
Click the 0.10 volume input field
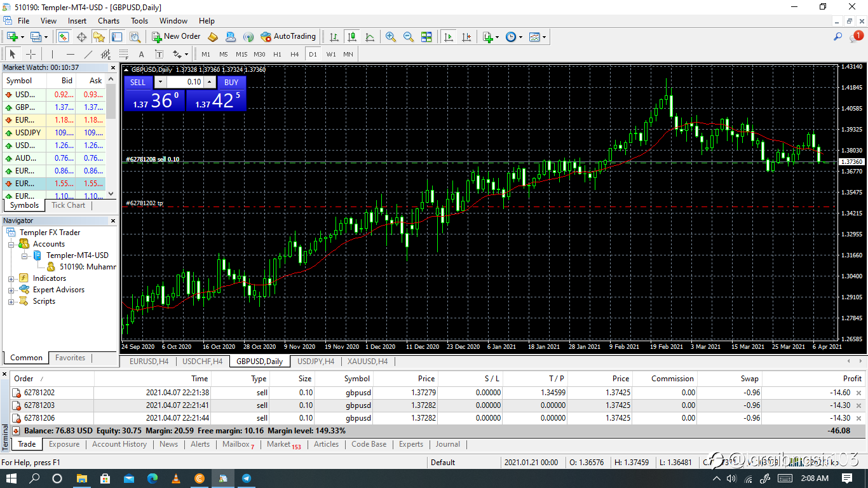point(185,82)
